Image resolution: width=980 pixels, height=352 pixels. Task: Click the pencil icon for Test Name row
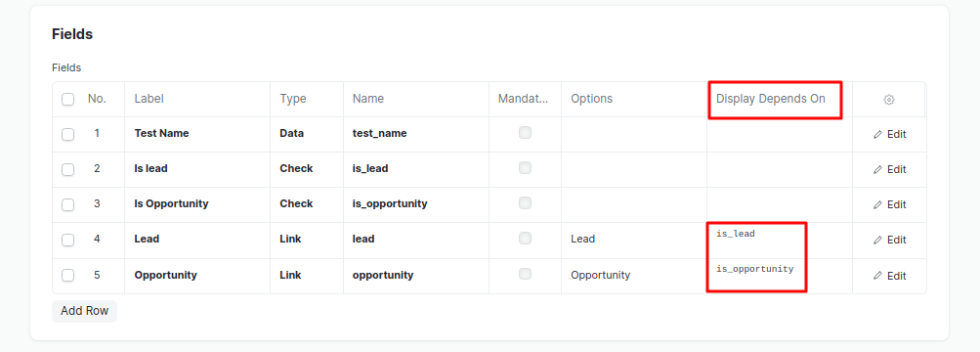pyautogui.click(x=877, y=134)
